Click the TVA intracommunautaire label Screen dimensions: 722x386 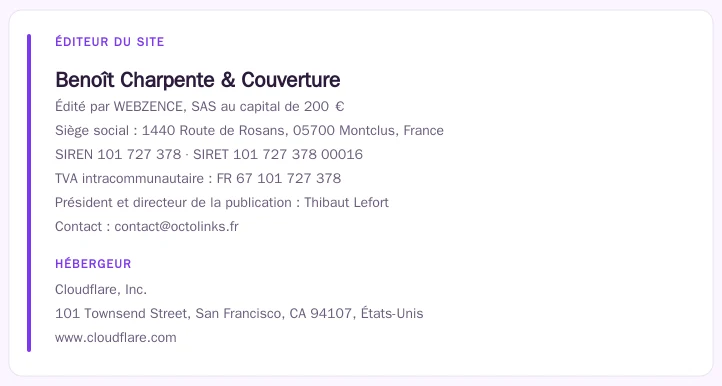(129, 178)
